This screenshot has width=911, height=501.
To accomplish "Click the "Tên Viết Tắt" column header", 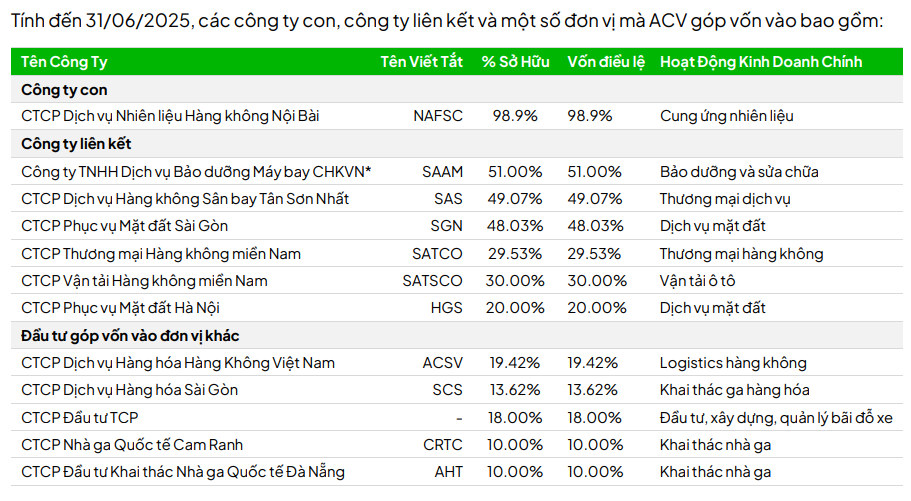I will (421, 62).
